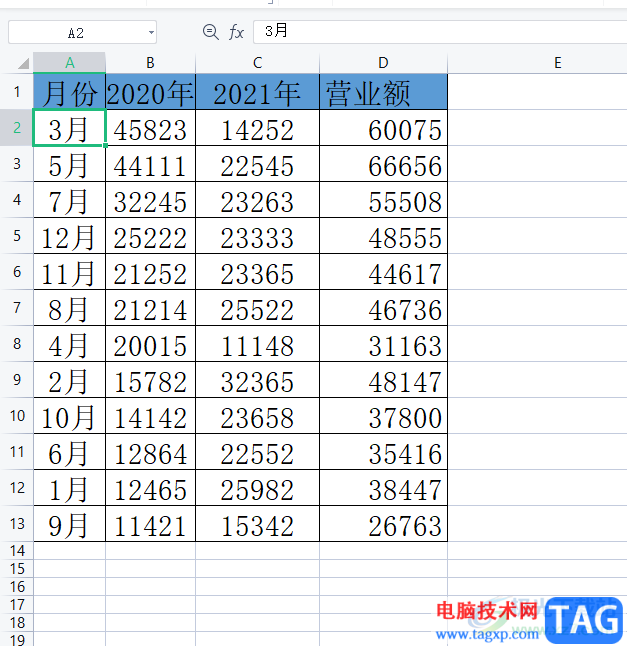The width and height of the screenshot is (627, 646).
Task: Select cell containing 4月
Action: 70,344
